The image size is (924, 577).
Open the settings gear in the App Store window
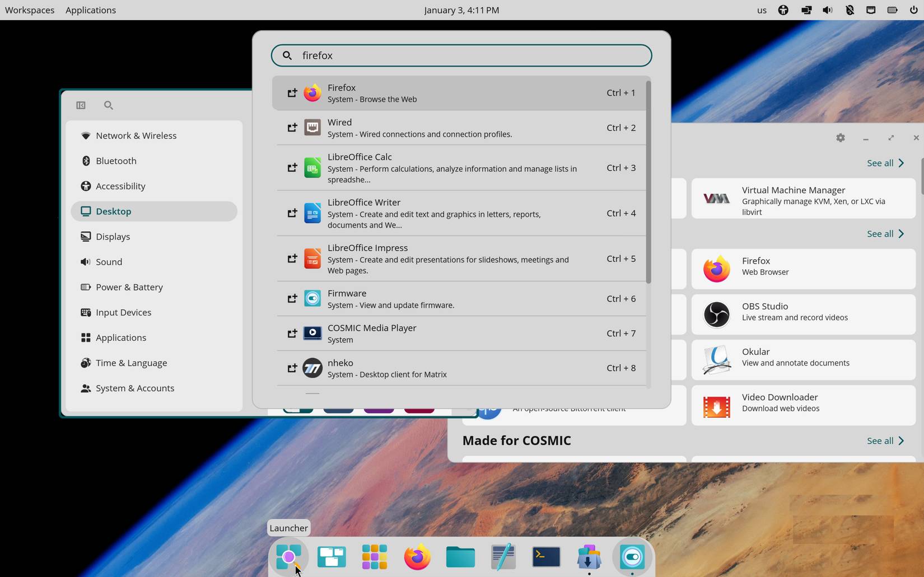coord(840,138)
